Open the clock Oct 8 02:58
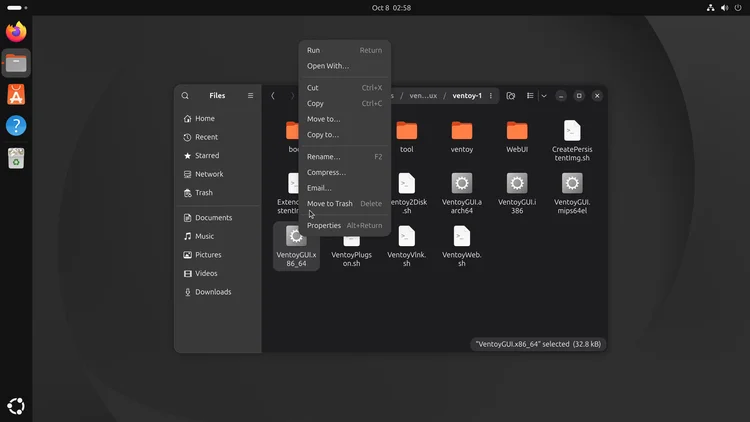Image resolution: width=750 pixels, height=422 pixels. pyautogui.click(x=391, y=8)
